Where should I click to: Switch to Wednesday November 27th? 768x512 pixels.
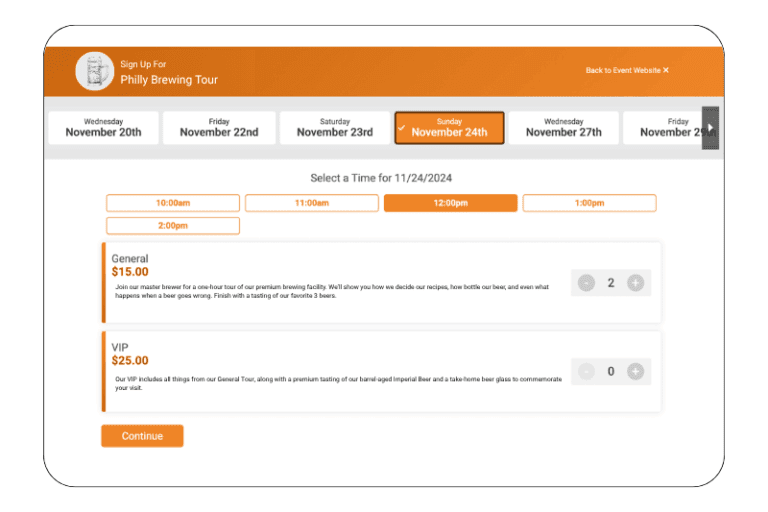click(563, 128)
